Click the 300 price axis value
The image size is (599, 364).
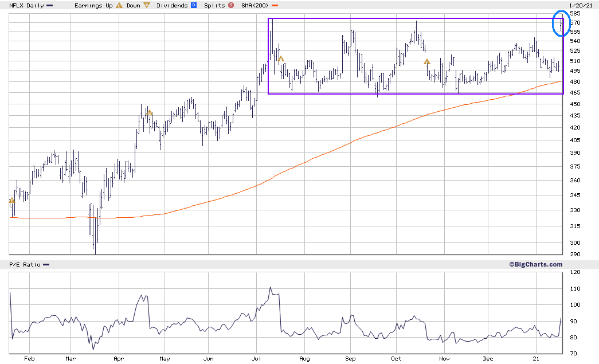click(575, 243)
